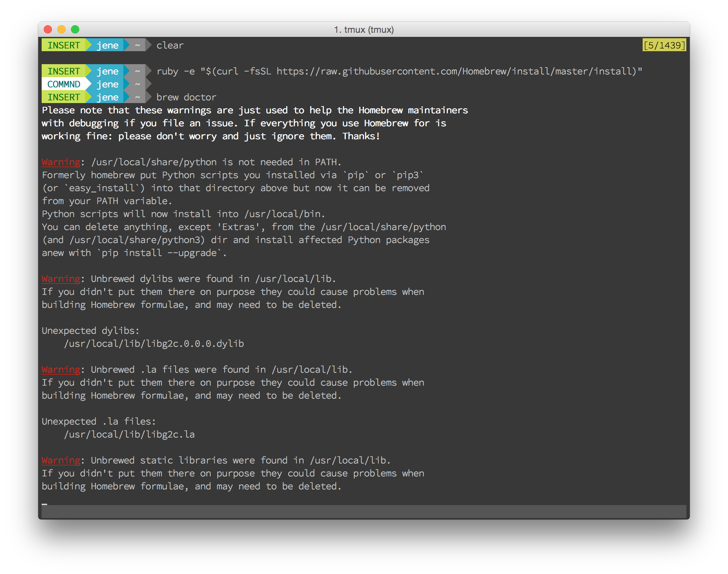Click the white COMMND mode prompt segment
Viewport: 728px width, 574px height.
[64, 84]
